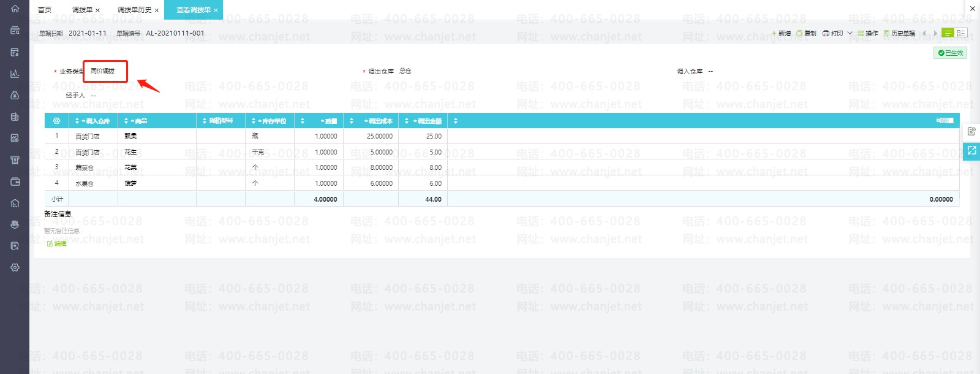Switch to green list view mode
This screenshot has height=374, width=980.
(948, 33)
